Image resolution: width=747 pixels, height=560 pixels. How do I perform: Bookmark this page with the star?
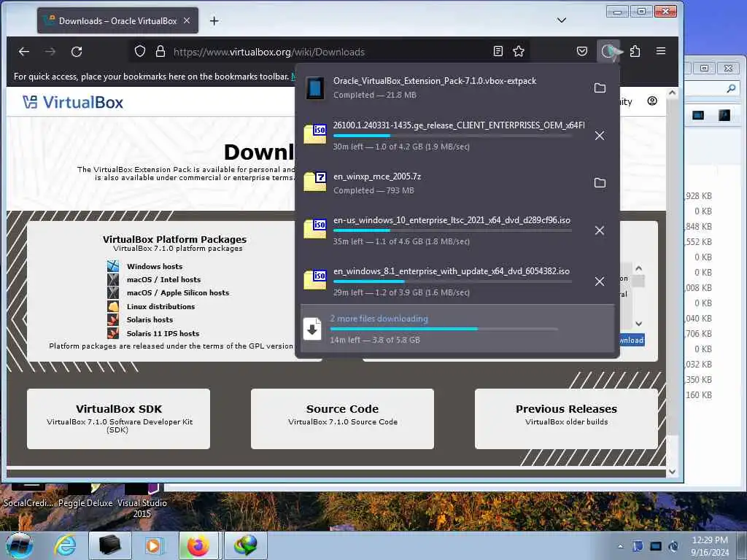pyautogui.click(x=519, y=52)
